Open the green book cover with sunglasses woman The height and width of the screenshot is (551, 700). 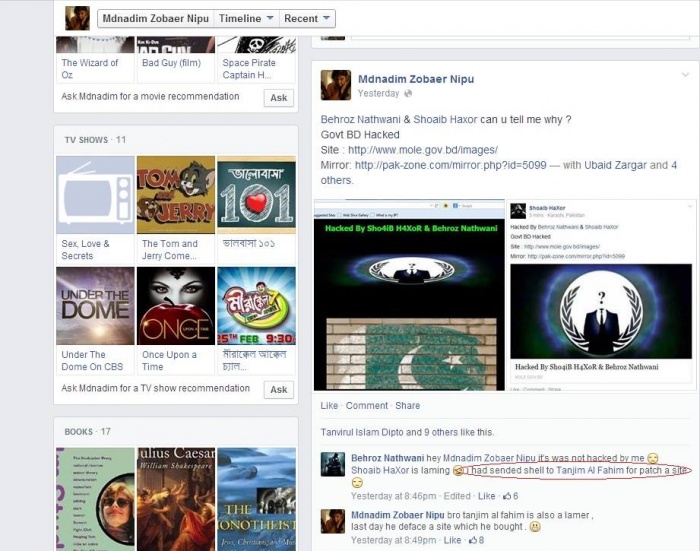(95, 499)
